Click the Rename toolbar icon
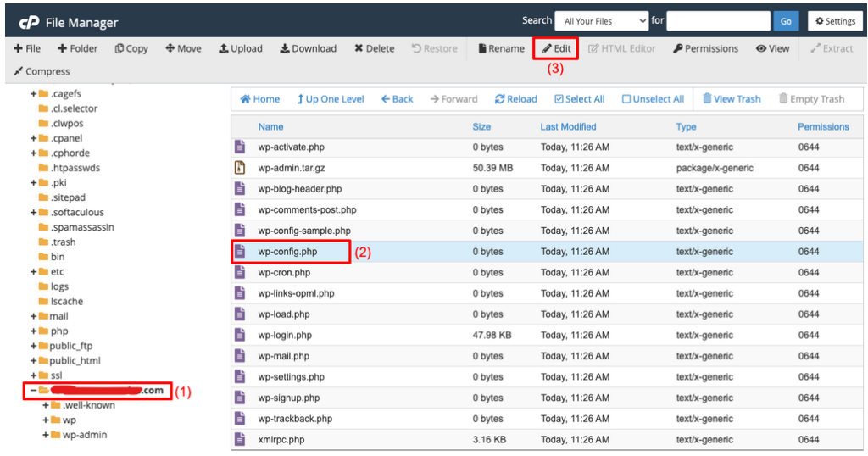 pos(482,49)
